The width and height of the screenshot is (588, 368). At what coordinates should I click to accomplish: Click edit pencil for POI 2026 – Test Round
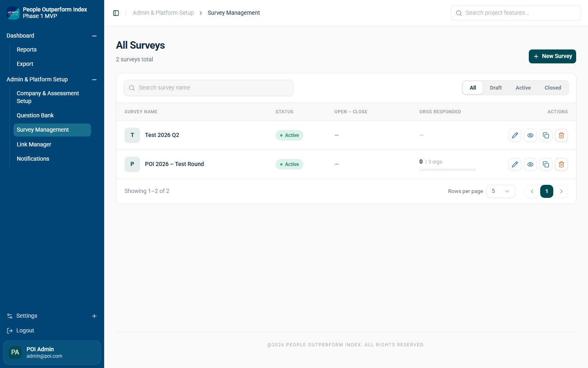515,164
